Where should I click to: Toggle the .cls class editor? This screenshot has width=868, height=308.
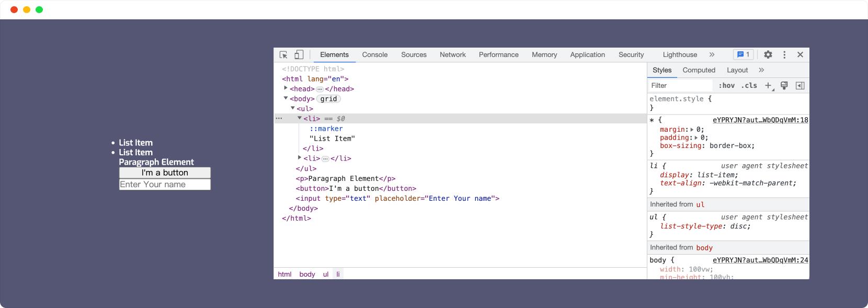coord(749,86)
